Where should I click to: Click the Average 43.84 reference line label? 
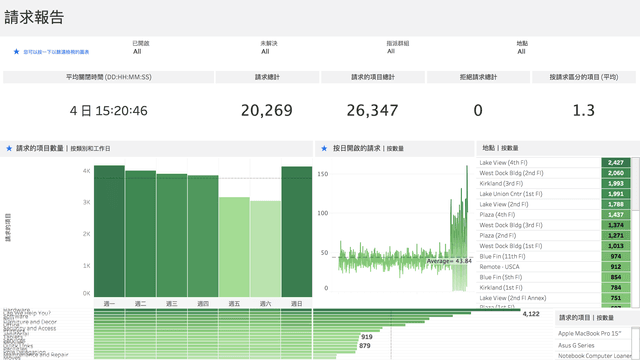pos(449,261)
